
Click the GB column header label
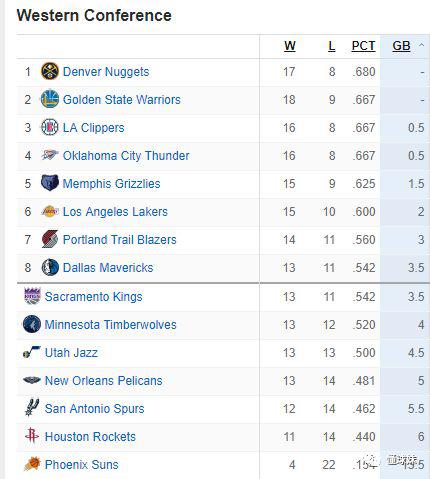[401, 46]
